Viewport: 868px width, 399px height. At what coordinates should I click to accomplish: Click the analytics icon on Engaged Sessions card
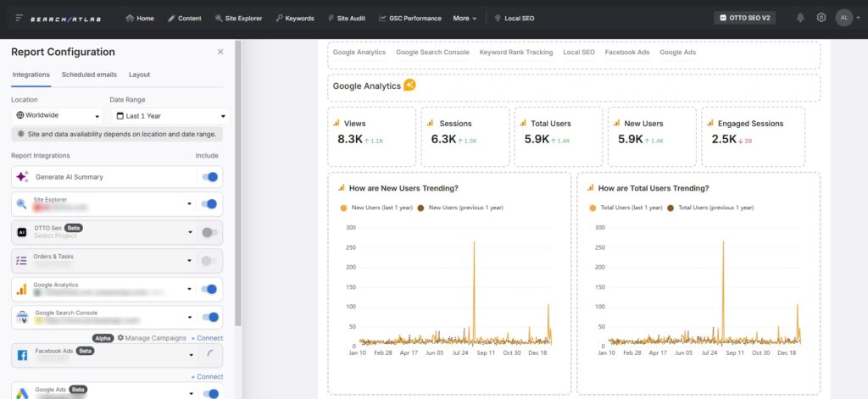pyautogui.click(x=710, y=123)
